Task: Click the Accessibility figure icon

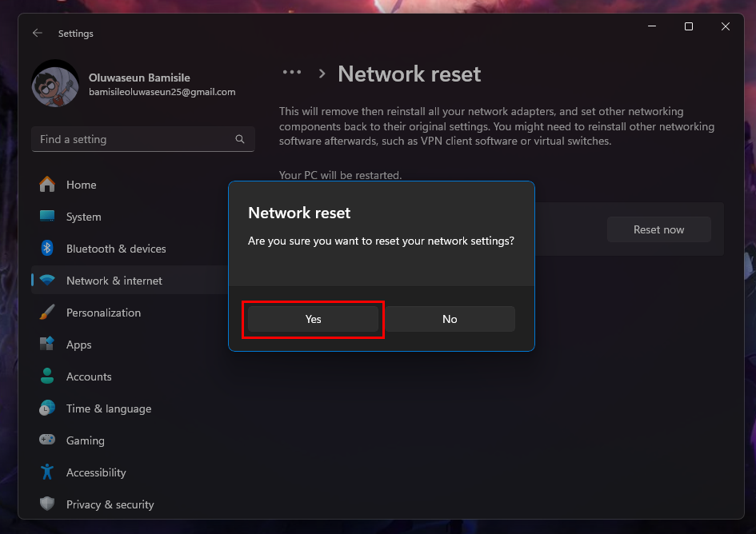Action: point(47,472)
